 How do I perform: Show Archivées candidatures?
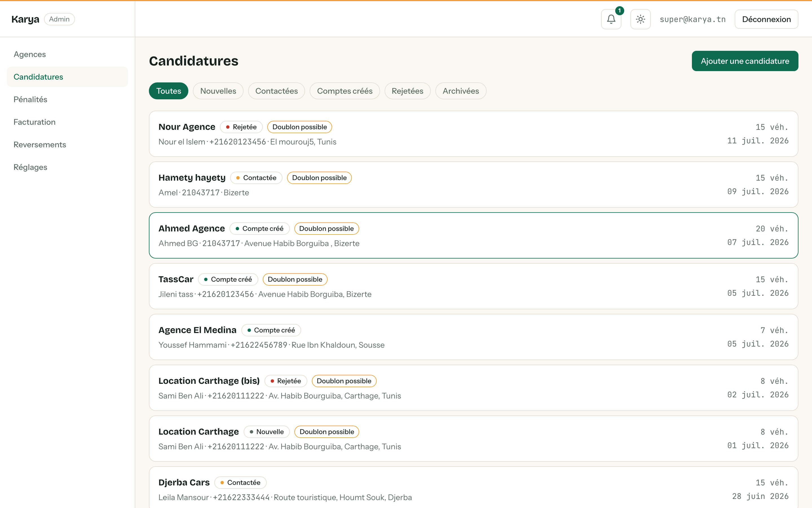461,91
